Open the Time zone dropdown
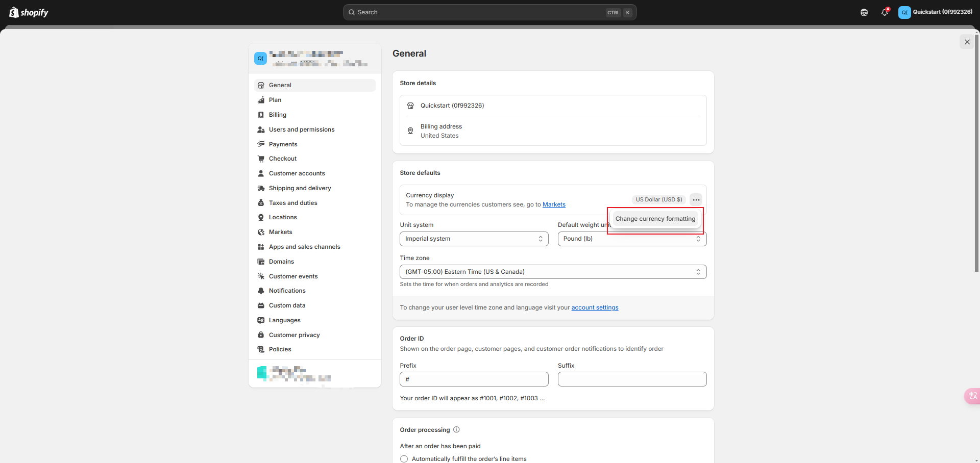The height and width of the screenshot is (463, 980). 553,272
